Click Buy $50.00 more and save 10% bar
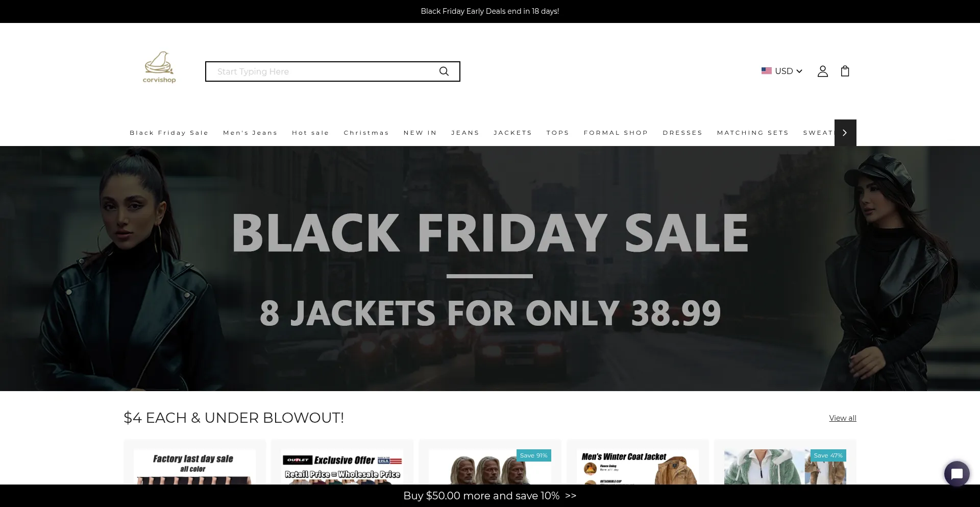This screenshot has height=507, width=980. pyautogui.click(x=490, y=496)
